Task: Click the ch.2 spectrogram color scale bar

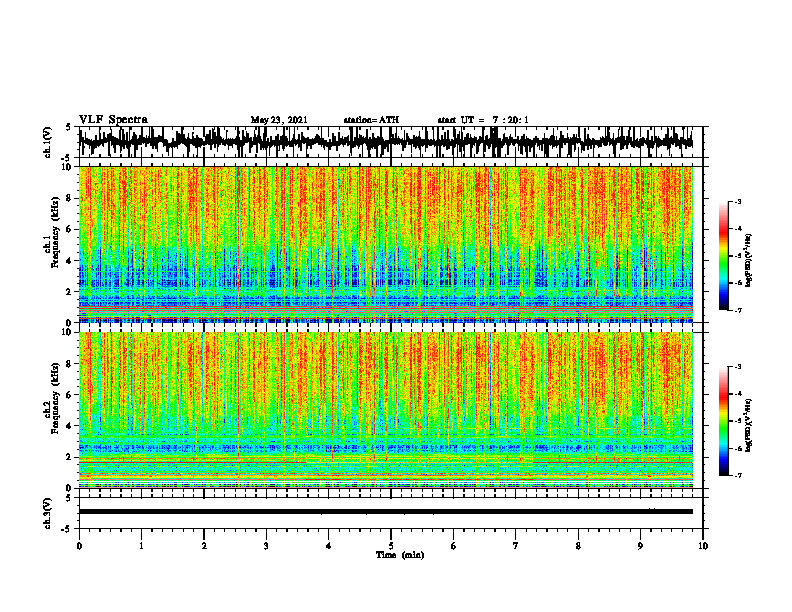Action: click(724, 421)
